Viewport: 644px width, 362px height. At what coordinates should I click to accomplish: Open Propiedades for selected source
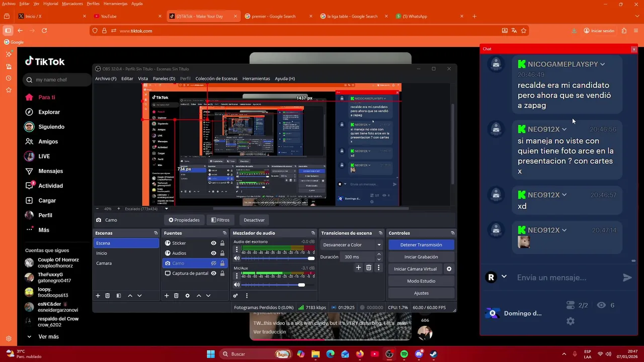click(x=184, y=220)
